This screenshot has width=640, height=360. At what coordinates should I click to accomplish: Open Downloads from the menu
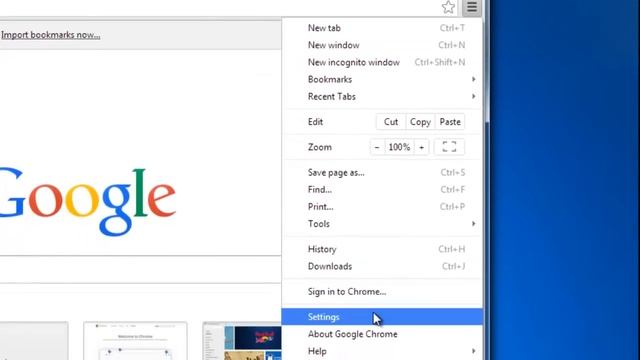click(382, 267)
